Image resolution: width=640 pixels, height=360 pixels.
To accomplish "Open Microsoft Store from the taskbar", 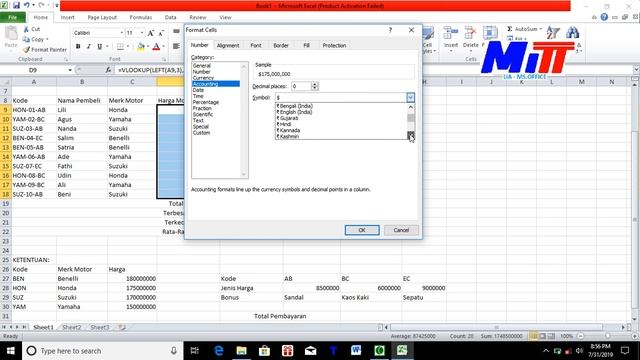I will (264, 350).
